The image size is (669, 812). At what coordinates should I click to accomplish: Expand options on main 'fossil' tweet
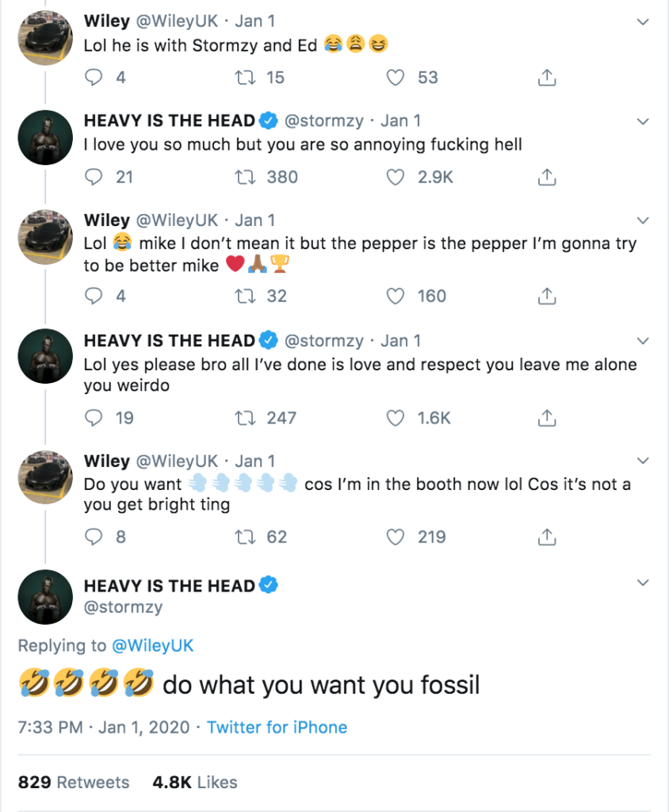coord(643,583)
